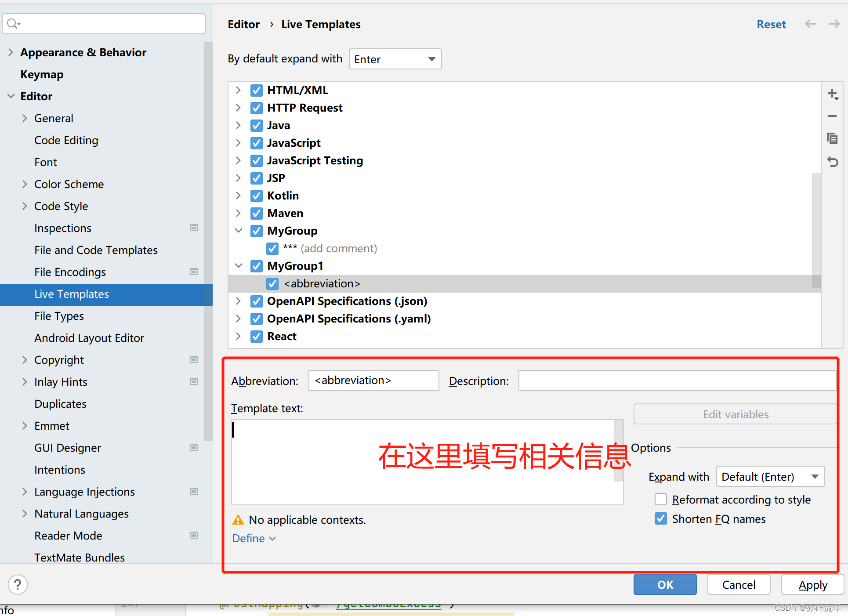Uncheck Shorten FQ names option
The width and height of the screenshot is (848, 616).
[661, 519]
